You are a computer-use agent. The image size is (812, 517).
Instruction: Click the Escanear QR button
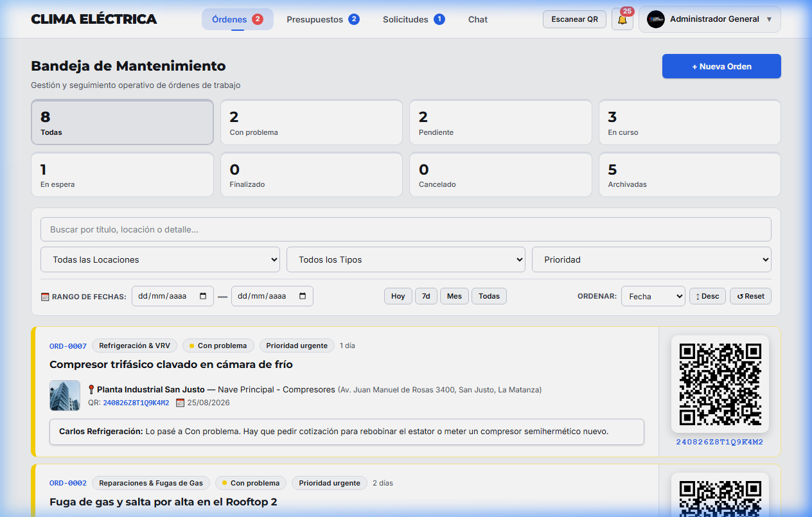click(574, 19)
